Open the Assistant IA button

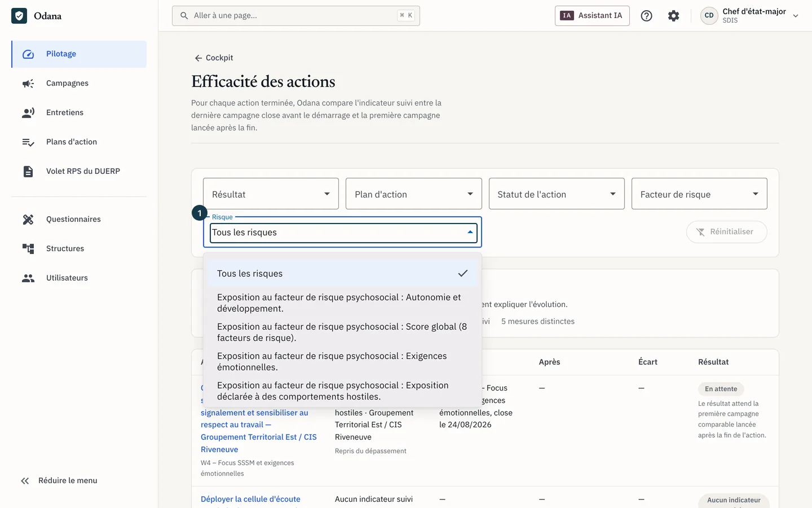tap(592, 16)
